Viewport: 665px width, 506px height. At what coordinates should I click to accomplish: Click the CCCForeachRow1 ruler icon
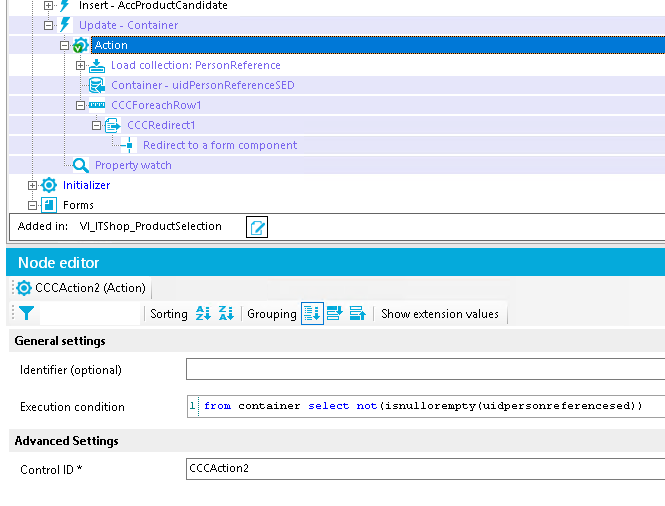(x=97, y=105)
